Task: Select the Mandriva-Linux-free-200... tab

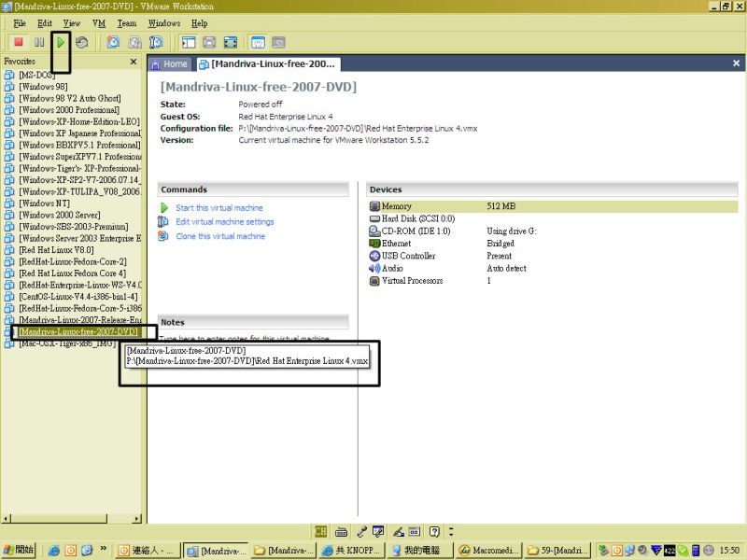Action: tap(268, 63)
